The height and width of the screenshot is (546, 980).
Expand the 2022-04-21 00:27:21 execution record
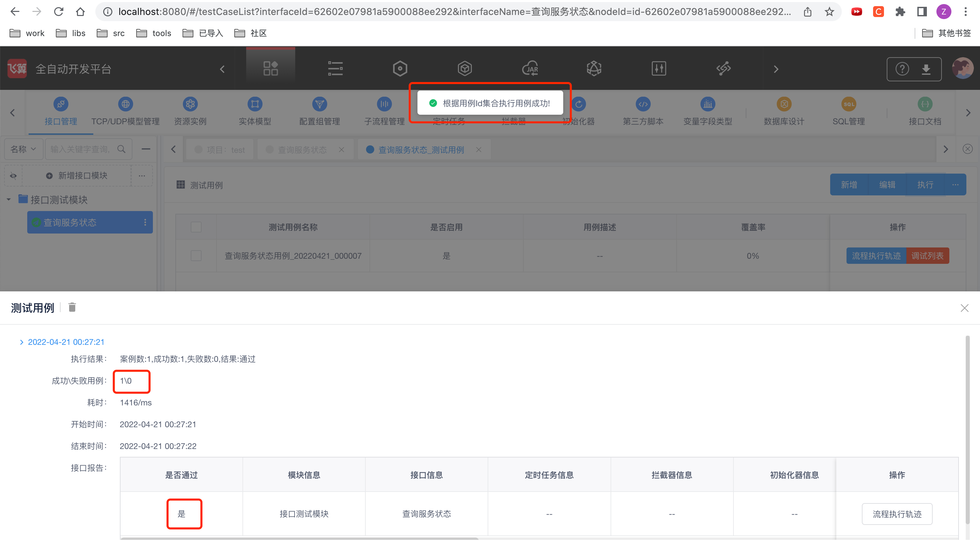pos(22,342)
